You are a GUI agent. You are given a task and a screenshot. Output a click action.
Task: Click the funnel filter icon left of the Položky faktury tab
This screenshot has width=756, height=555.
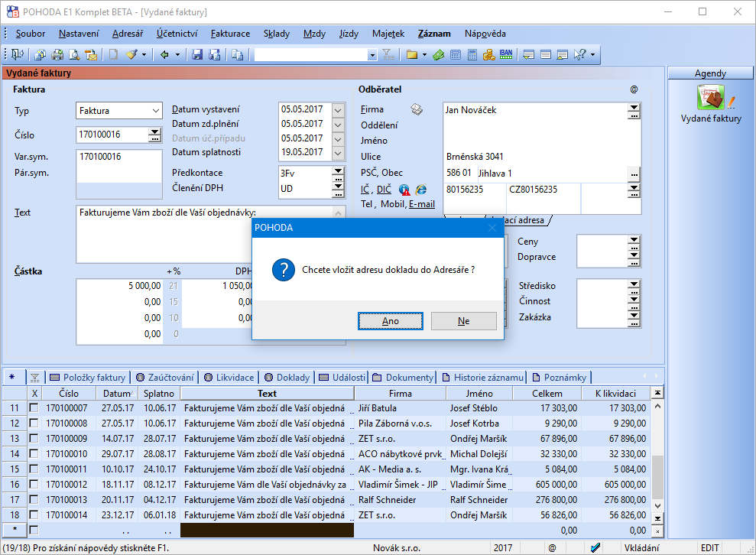(34, 378)
